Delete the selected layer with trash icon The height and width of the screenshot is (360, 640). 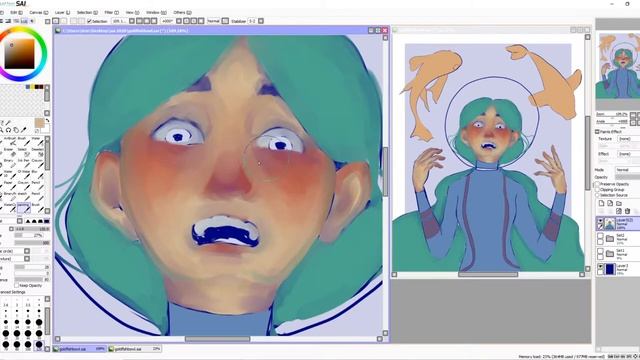[627, 211]
